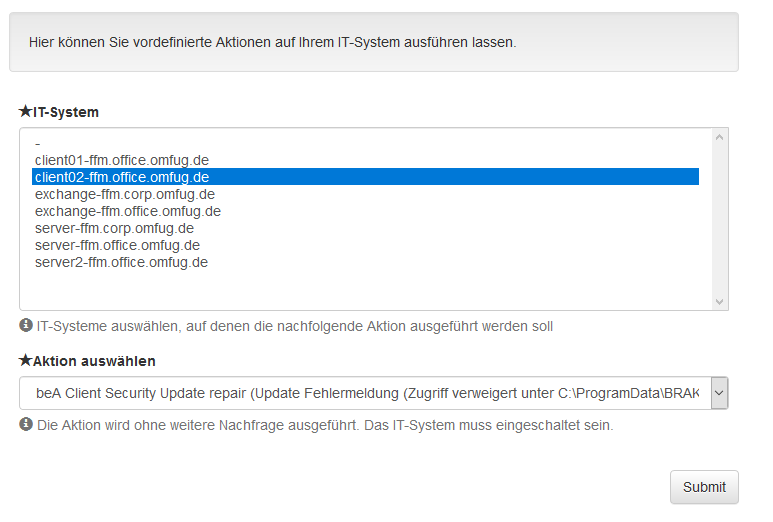773x522 pixels.
Task: Click the scrollbar track of the IT-System list
Action: tap(719, 219)
